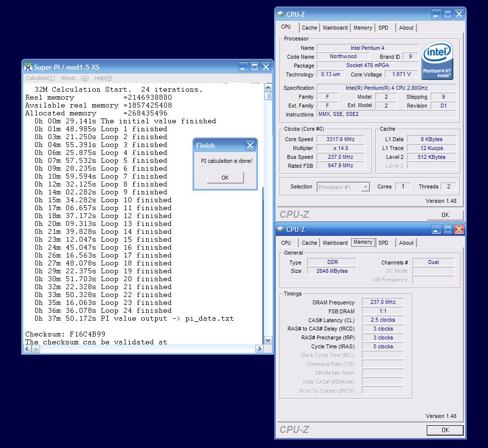Click the Core Voltage 1.671 V field

click(402, 75)
